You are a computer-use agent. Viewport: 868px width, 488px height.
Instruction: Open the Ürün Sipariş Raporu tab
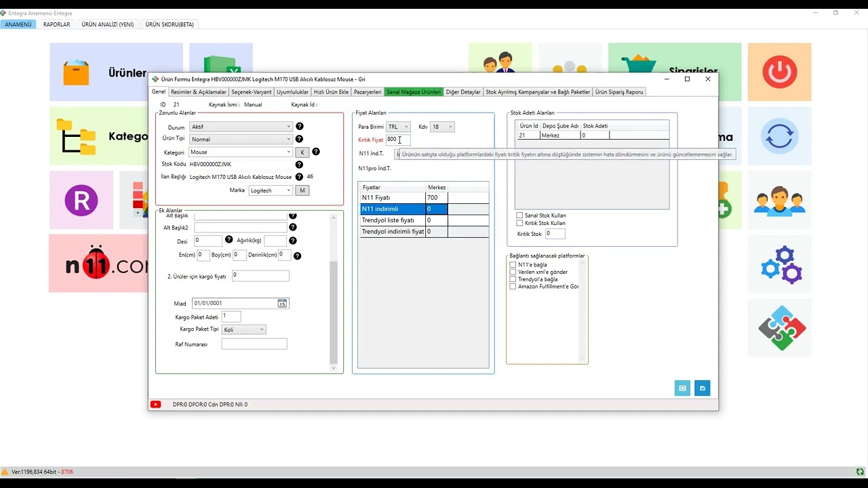click(619, 92)
